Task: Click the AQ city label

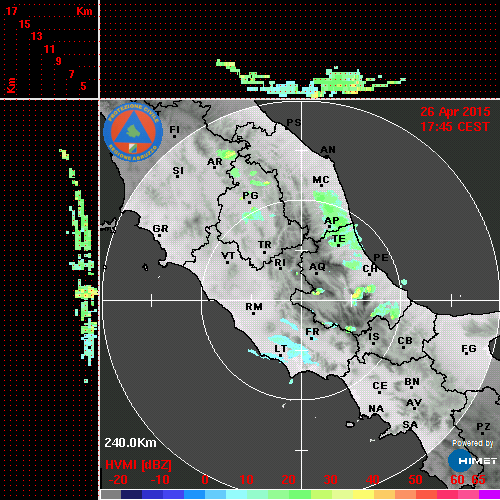Action: [317, 267]
